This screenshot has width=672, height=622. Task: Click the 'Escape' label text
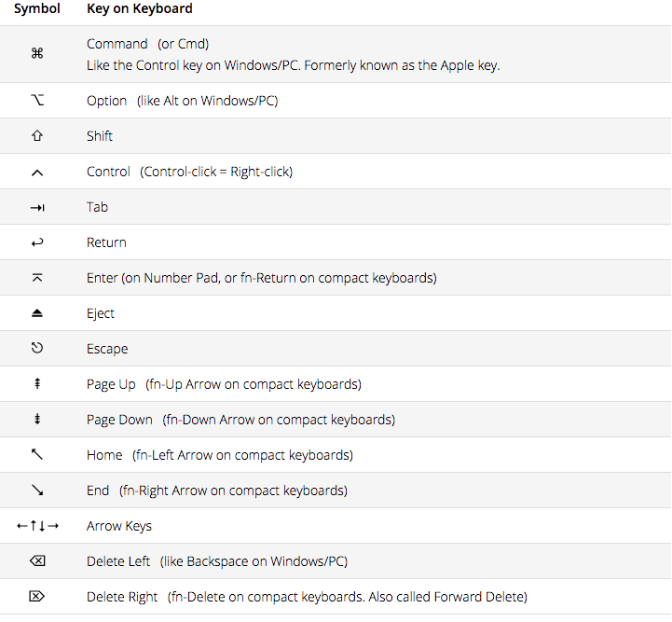107,349
